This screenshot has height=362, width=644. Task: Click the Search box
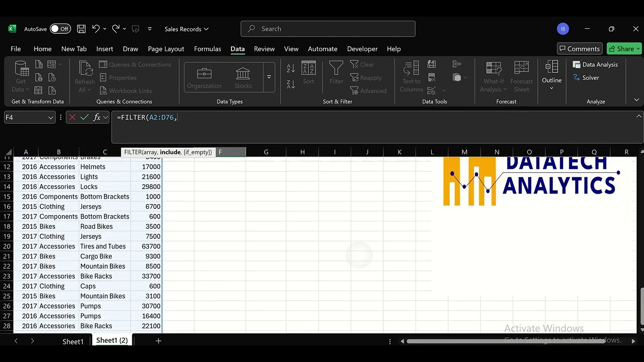tap(328, 29)
